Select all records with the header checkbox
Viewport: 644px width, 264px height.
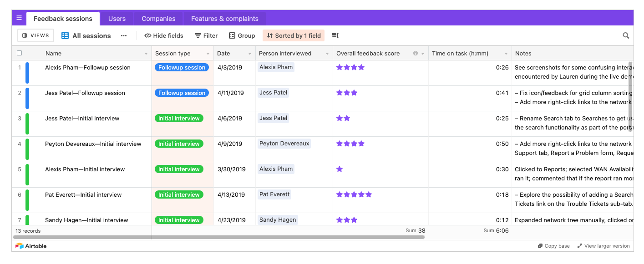[19, 53]
